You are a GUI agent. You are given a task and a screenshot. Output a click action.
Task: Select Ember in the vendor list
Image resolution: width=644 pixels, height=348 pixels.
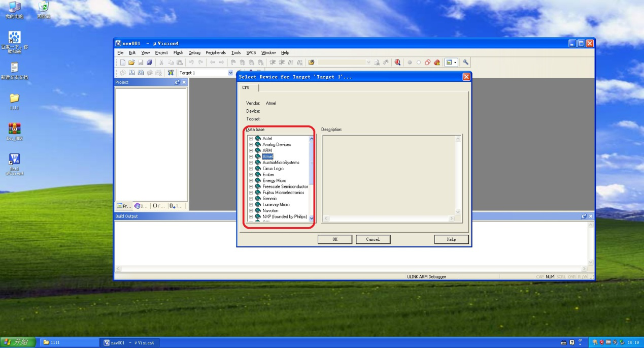click(x=268, y=175)
